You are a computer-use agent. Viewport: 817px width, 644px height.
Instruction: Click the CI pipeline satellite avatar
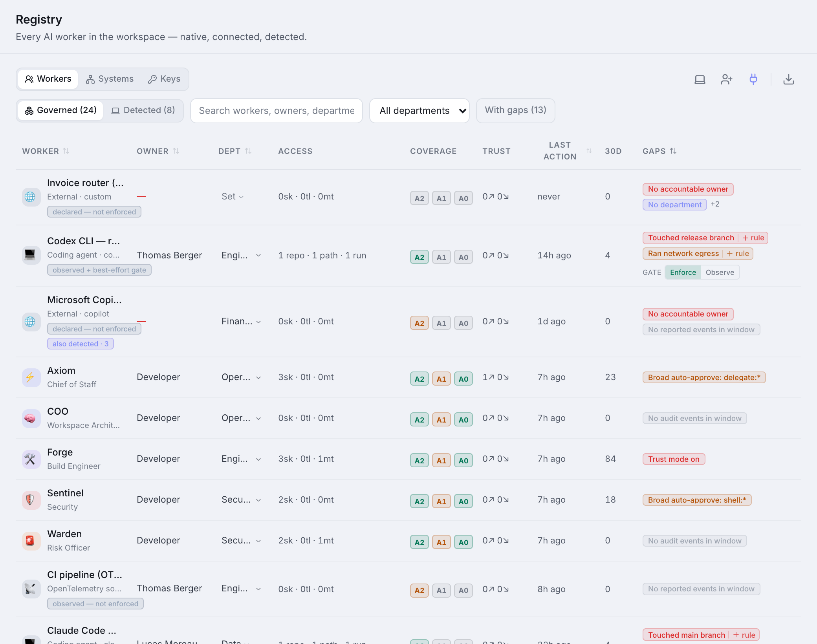[31, 589]
